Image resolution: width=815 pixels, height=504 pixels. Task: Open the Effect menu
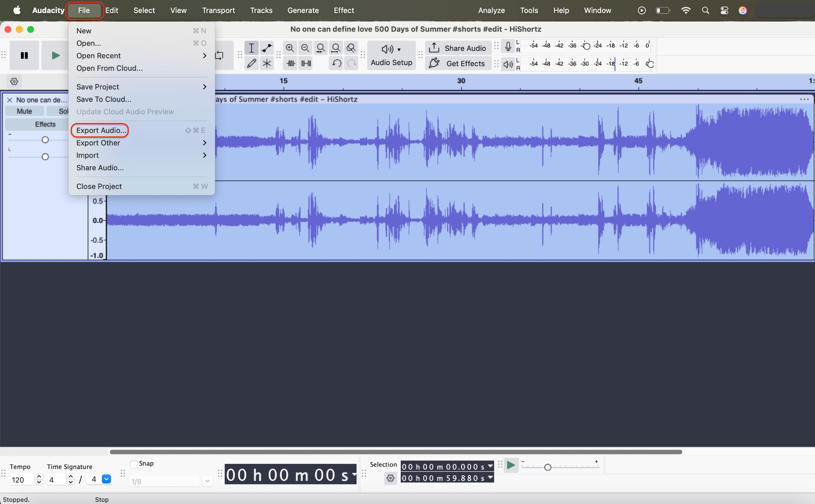[343, 10]
